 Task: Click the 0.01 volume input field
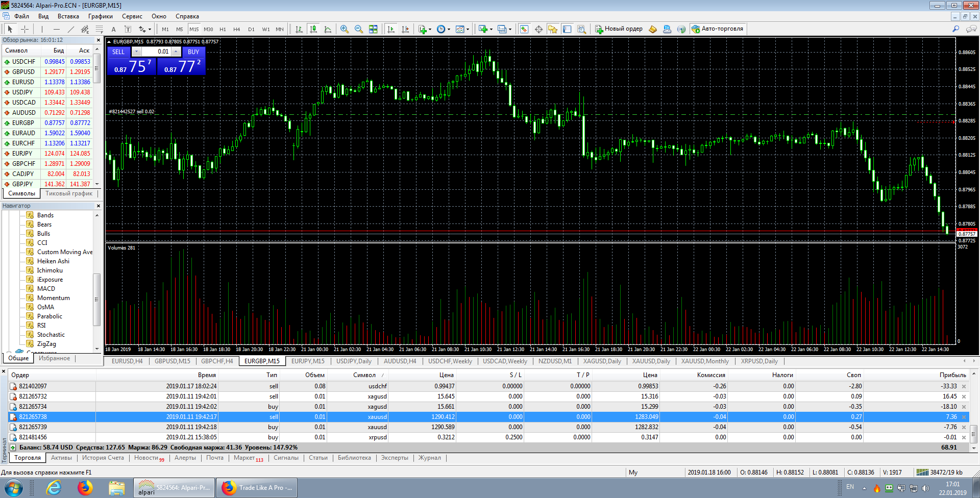tap(156, 52)
